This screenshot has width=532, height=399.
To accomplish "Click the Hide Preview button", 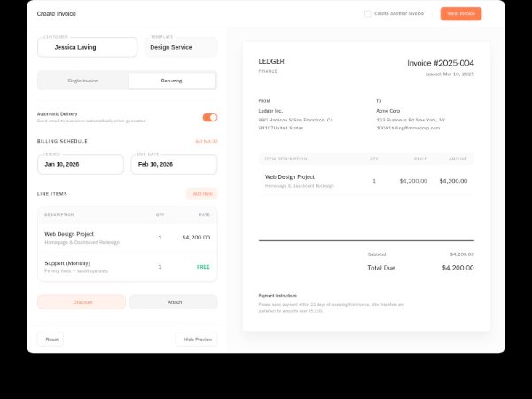I will click(196, 340).
